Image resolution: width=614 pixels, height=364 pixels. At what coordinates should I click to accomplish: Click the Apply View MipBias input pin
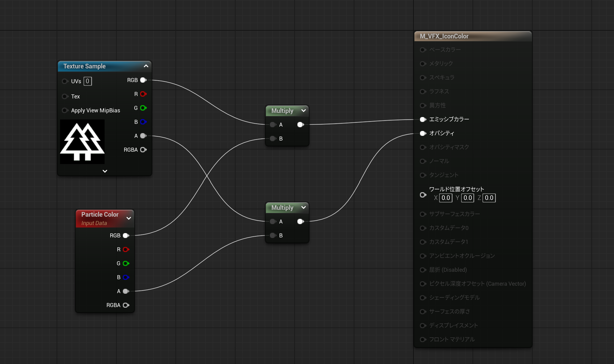[x=65, y=110]
